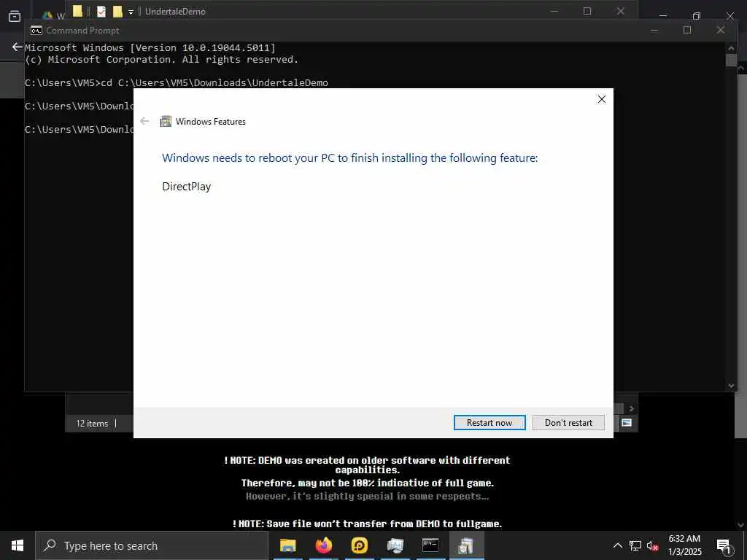
Task: Open the yellow circular taskbar app
Action: (359, 545)
